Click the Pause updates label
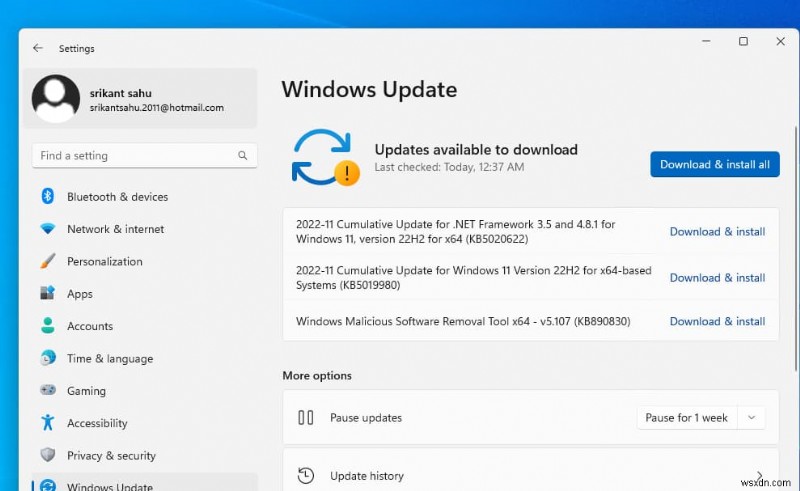Image resolution: width=800 pixels, height=491 pixels. pyautogui.click(x=366, y=418)
